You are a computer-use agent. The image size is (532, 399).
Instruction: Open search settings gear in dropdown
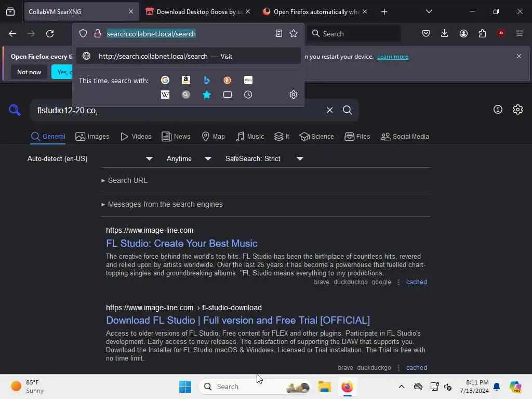(x=294, y=95)
